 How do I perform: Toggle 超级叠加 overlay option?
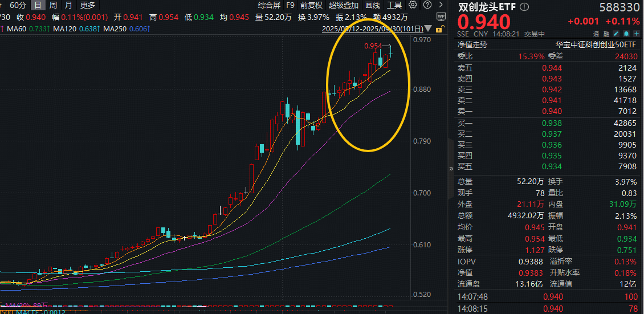[344, 5]
